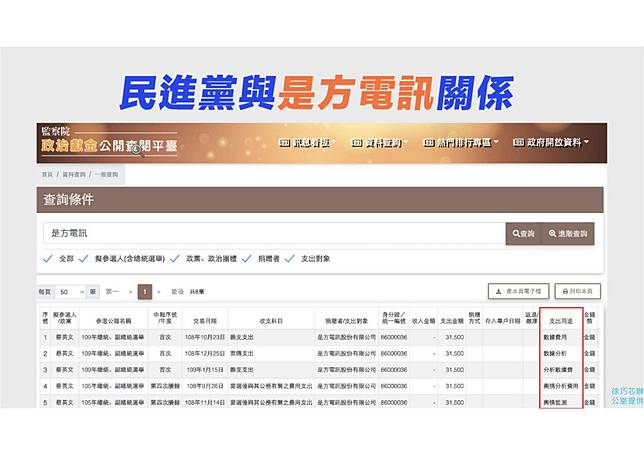Screen dimensions: 644x455
Task: Click the 序號 column header
Action: click(x=45, y=318)
